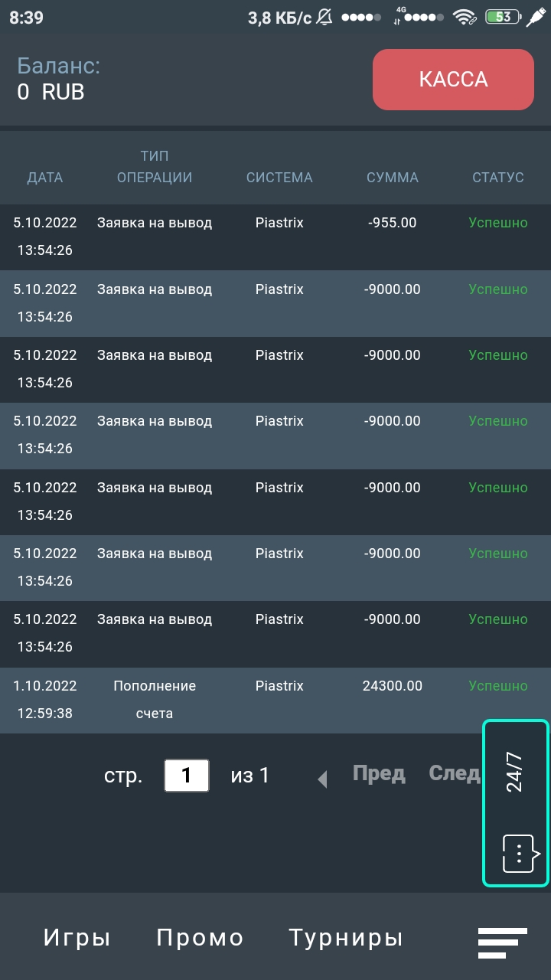Switch to Турниры tab
The width and height of the screenshot is (551, 980).
click(345, 938)
